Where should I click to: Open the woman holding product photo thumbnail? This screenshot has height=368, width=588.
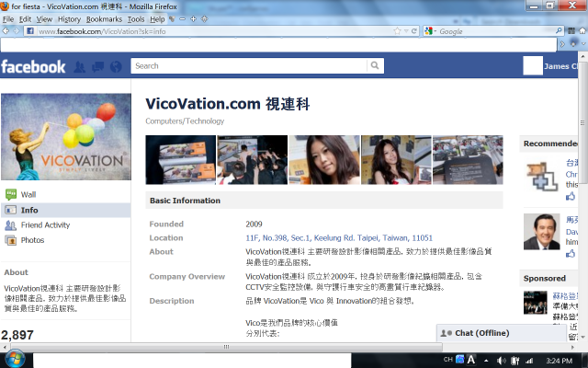pos(396,160)
